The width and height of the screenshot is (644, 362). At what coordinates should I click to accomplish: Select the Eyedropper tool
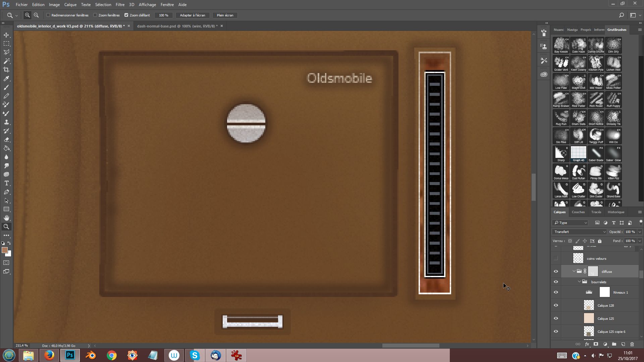6,78
